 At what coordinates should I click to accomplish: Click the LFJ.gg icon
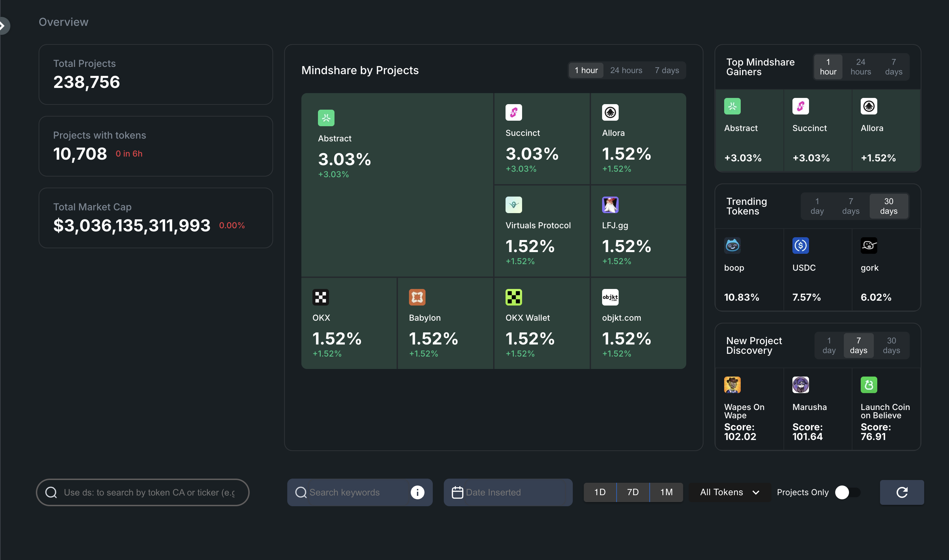point(610,204)
